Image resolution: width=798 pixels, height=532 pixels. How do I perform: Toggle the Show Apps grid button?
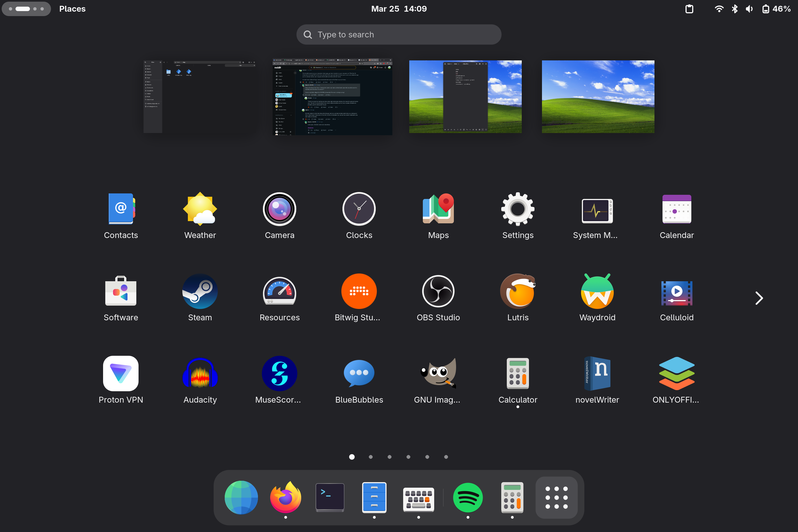point(556,497)
